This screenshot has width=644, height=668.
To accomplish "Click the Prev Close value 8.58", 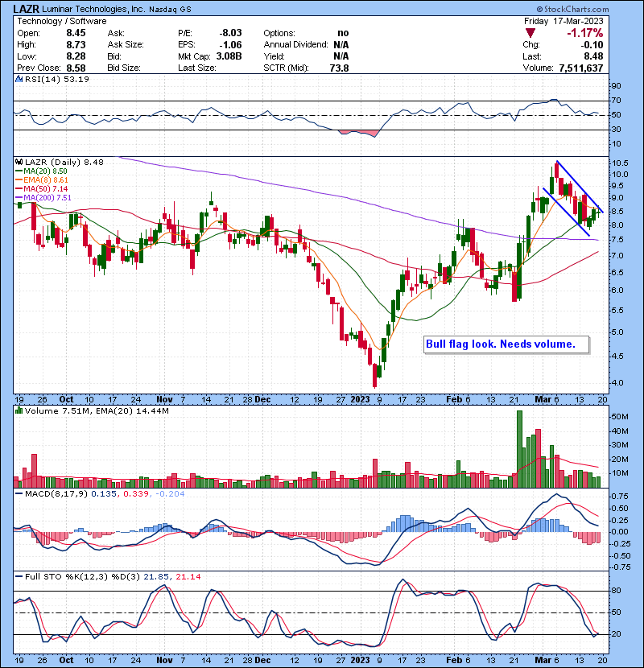I will tap(76, 68).
